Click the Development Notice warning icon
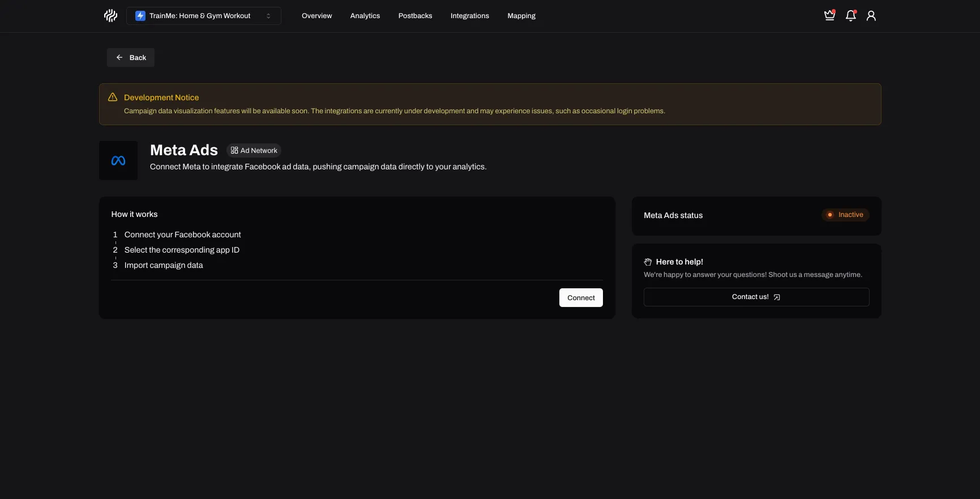980x499 pixels. [113, 97]
